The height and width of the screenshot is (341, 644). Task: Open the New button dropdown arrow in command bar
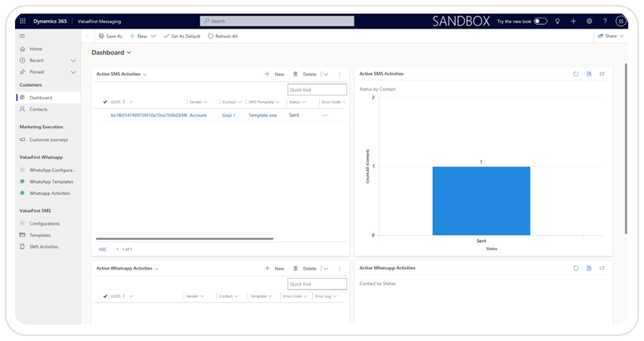pyautogui.click(x=153, y=37)
